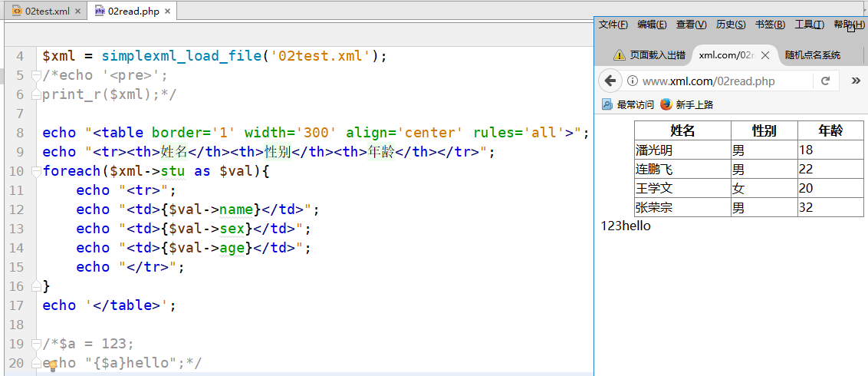The image size is (868, 376).
Task: Click the lightbulb quick-fix icon
Action: click(x=54, y=367)
